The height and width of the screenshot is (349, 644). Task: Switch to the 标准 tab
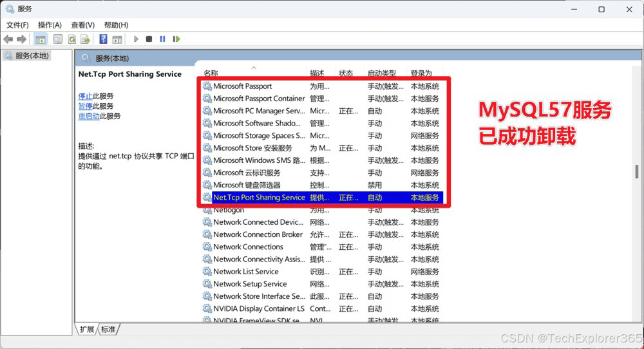[108, 329]
